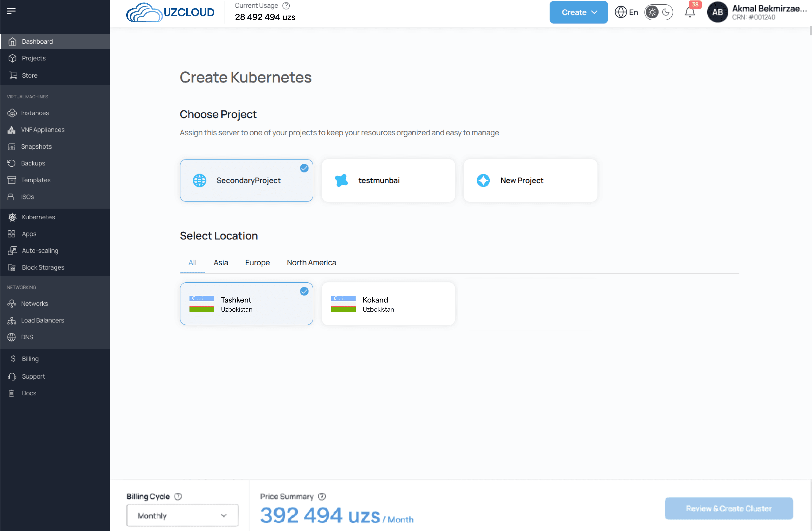Expand the Create menu

click(x=578, y=12)
